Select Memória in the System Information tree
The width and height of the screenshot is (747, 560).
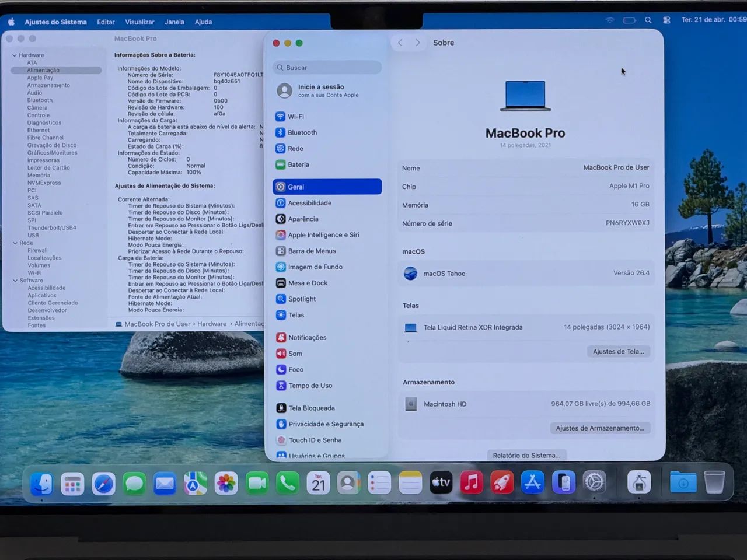pyautogui.click(x=39, y=176)
